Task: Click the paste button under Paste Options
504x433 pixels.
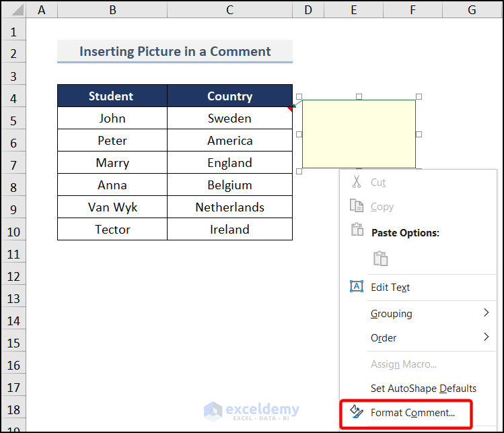Action: 380,258
